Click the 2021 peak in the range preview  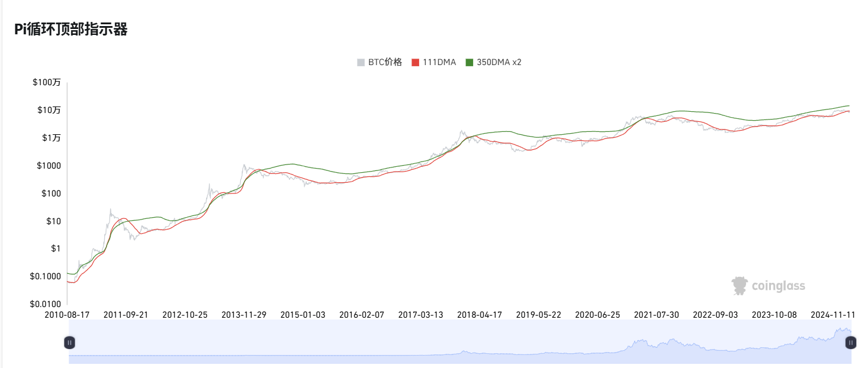tap(638, 341)
